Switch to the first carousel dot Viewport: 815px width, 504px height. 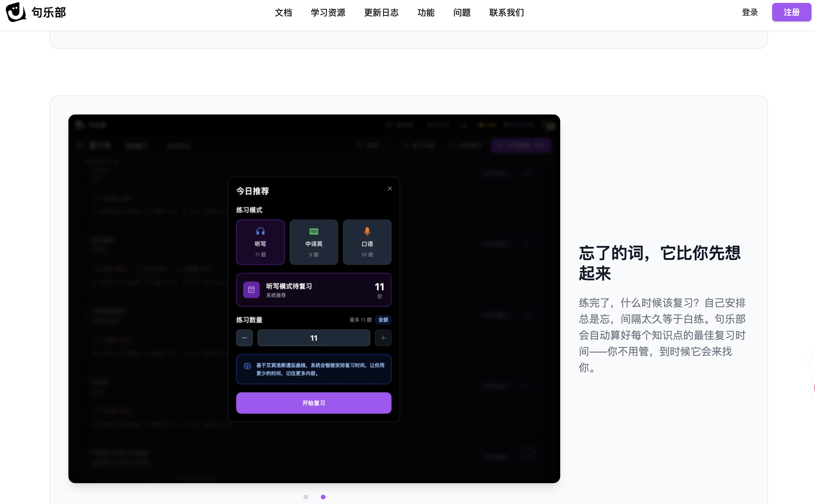[x=306, y=497]
